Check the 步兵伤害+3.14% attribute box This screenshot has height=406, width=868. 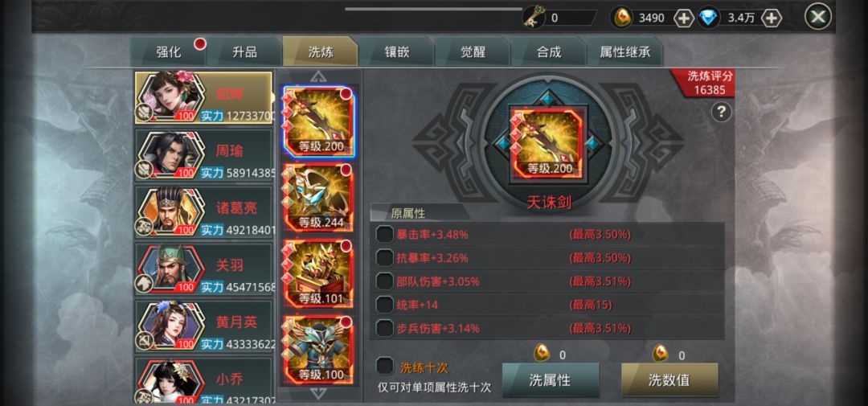coord(384,328)
